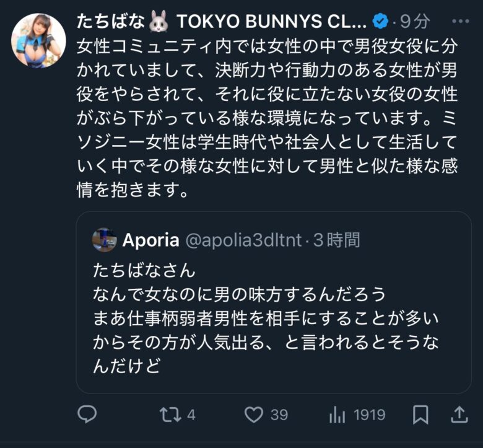
Task: Open the three-dot more options menu
Action: 461,22
